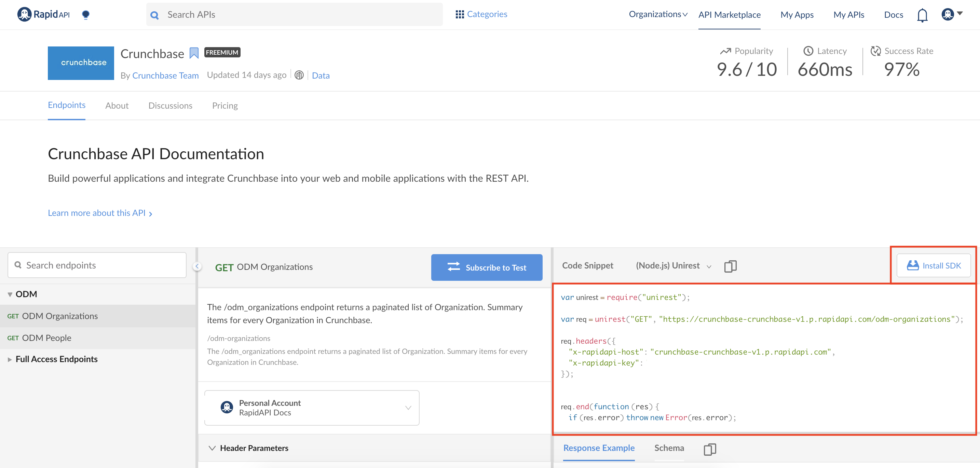Copy the response example with copy icon
The height and width of the screenshot is (468, 980).
709,449
